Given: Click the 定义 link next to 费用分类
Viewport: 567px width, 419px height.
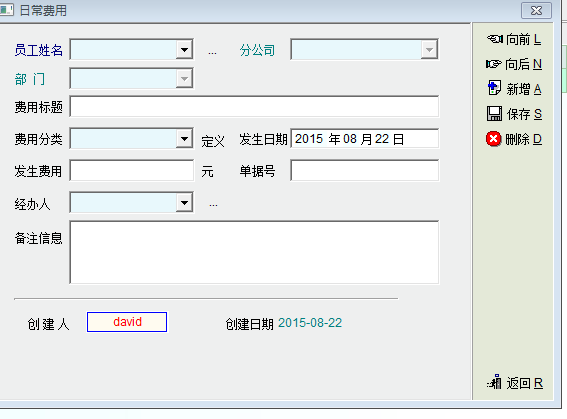Looking at the screenshot, I should [213, 141].
